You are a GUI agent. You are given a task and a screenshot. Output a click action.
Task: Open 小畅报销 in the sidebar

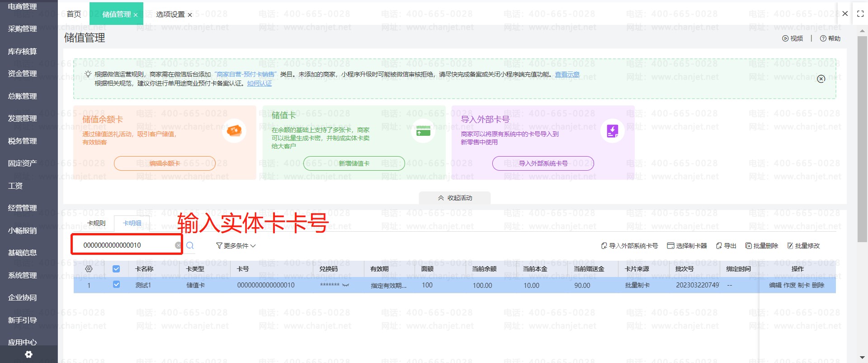(23, 231)
